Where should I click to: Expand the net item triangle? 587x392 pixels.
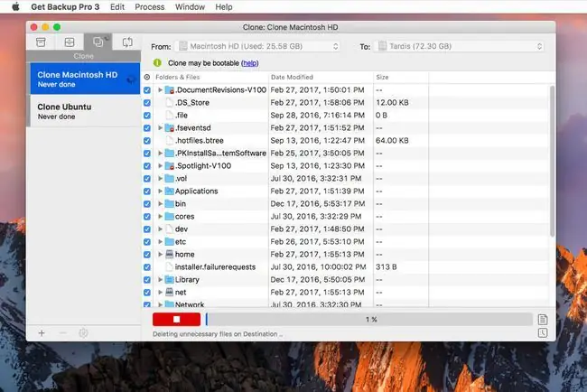160,292
